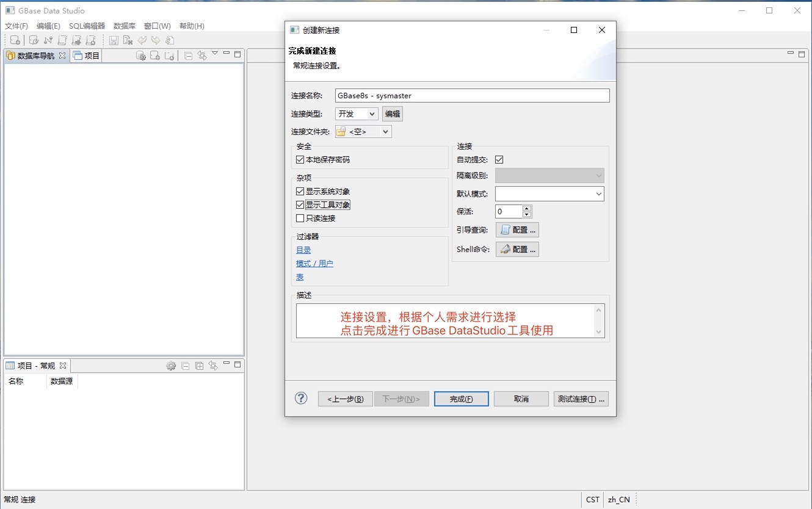Open the 数据库 menu
The height and width of the screenshot is (509, 812).
click(x=125, y=26)
